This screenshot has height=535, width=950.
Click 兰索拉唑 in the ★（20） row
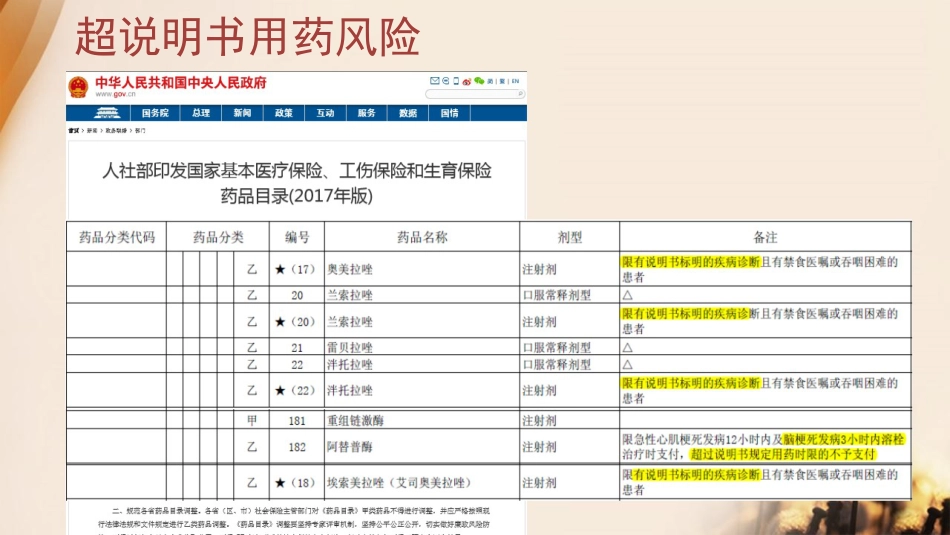pyautogui.click(x=350, y=322)
